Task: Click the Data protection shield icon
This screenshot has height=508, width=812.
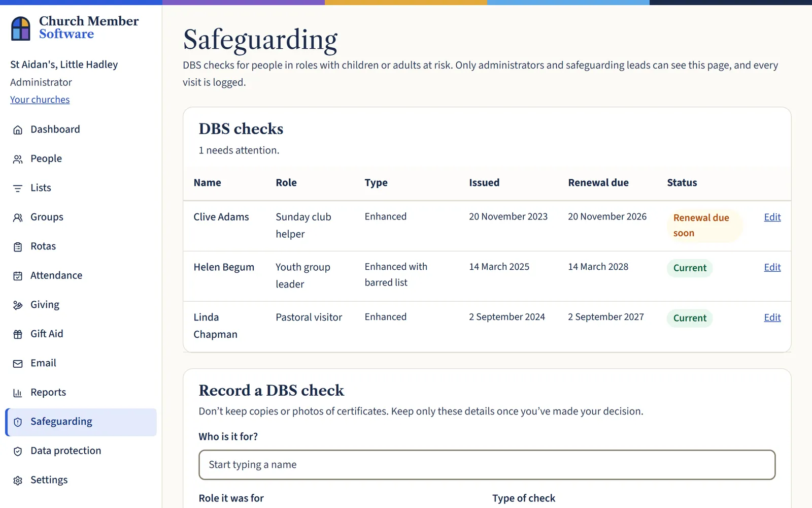Action: coord(18,451)
